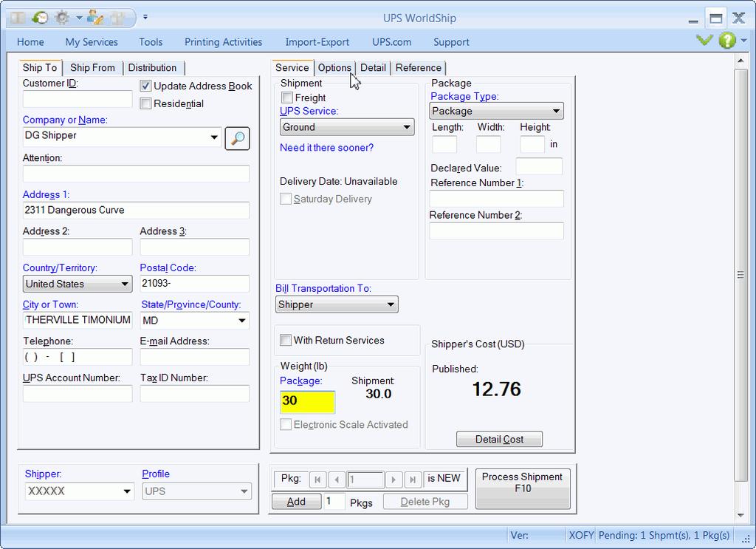Open the Customize Quick Access Toolbar arrow
This screenshot has width=756, height=549.
145,18
